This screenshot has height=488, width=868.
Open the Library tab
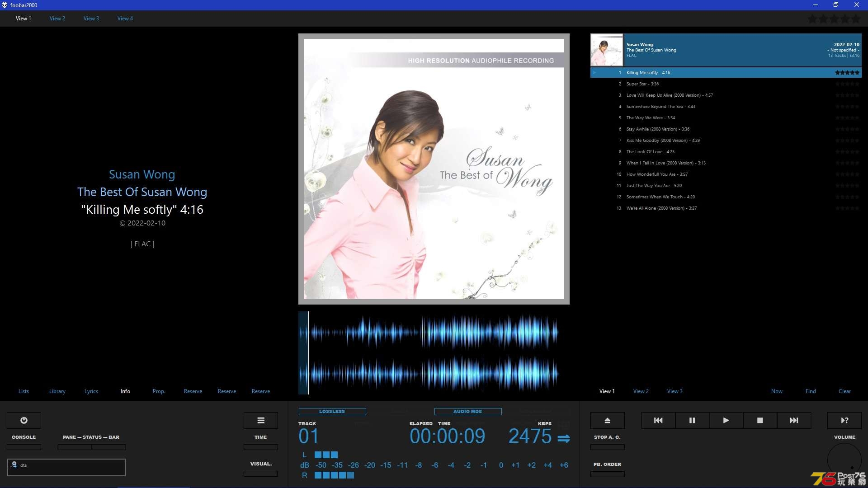(57, 391)
